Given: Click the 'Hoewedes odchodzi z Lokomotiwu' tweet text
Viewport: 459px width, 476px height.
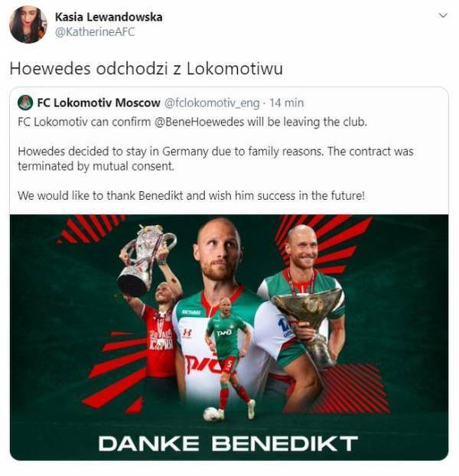Looking at the screenshot, I should tap(146, 69).
